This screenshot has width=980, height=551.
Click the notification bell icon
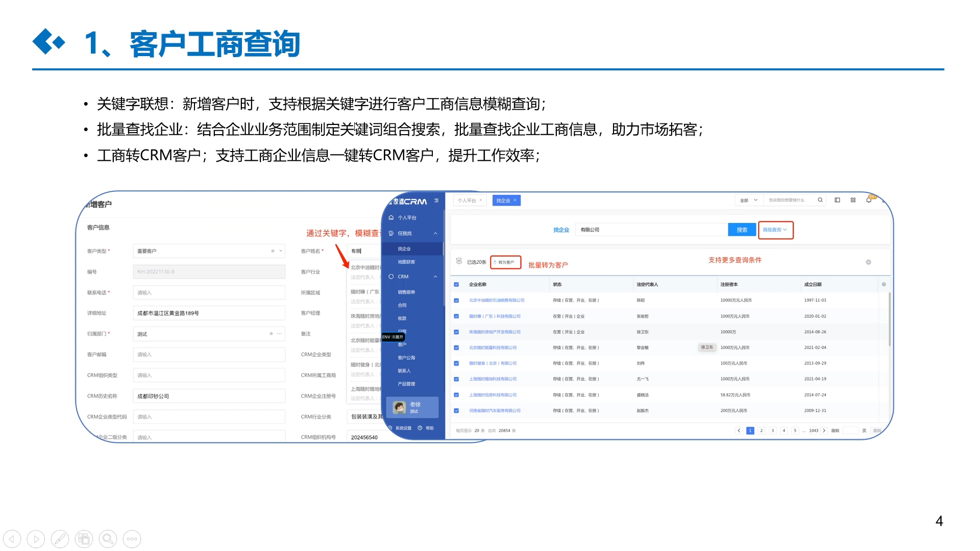(x=869, y=200)
